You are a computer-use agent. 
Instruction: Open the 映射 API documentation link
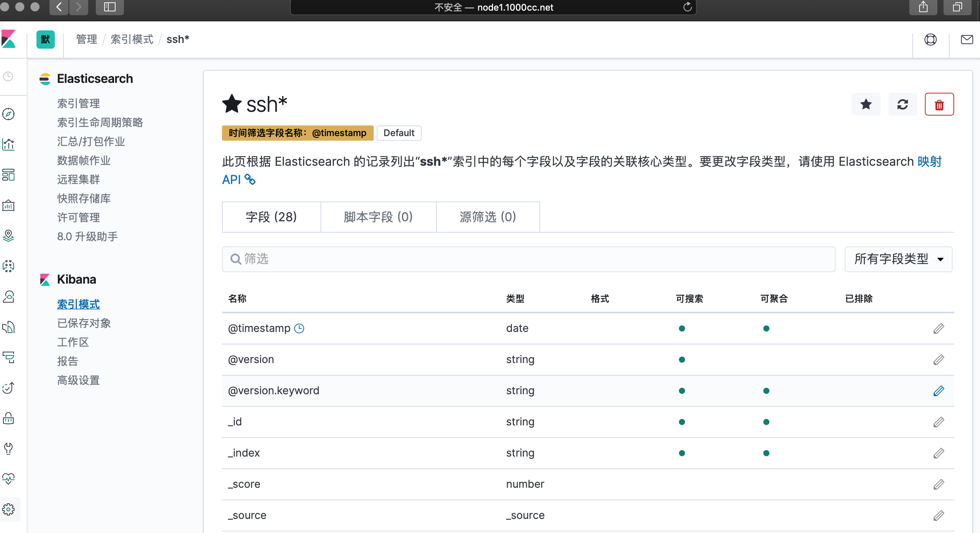pyautogui.click(x=929, y=162)
